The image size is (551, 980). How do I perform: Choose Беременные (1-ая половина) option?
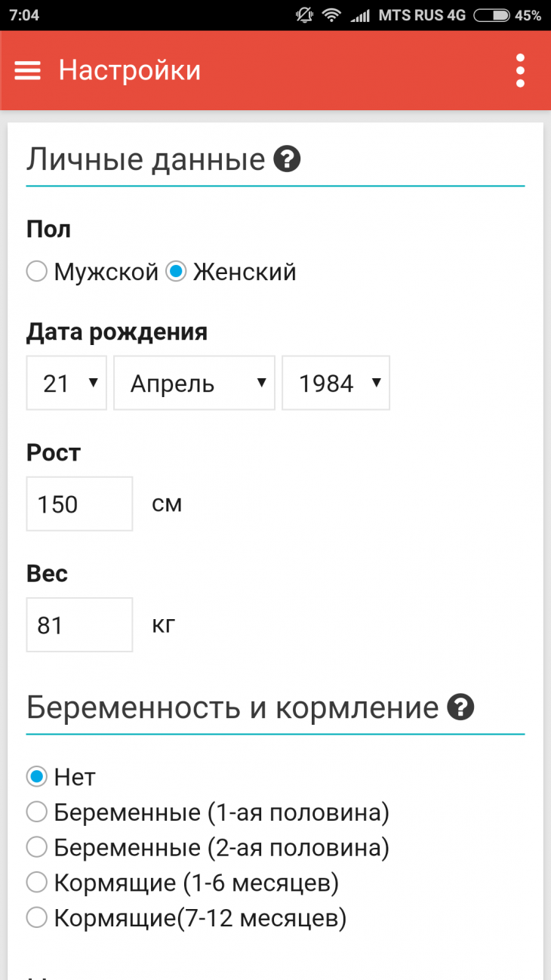[x=37, y=812]
